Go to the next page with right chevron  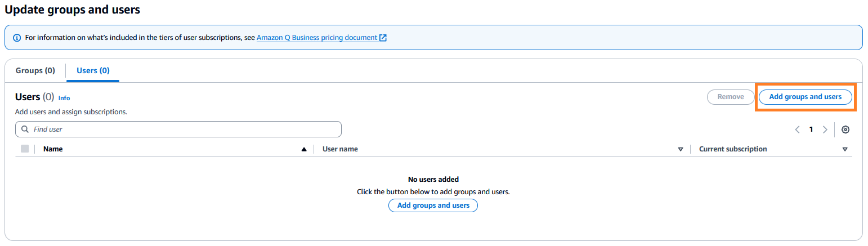[x=825, y=129]
